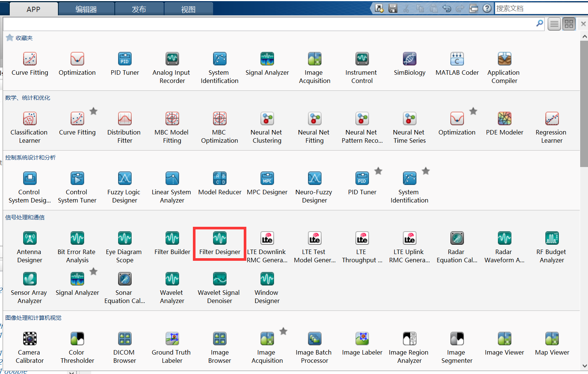Open Radar Equation Calculator app
588x374 pixels.
[x=457, y=247]
